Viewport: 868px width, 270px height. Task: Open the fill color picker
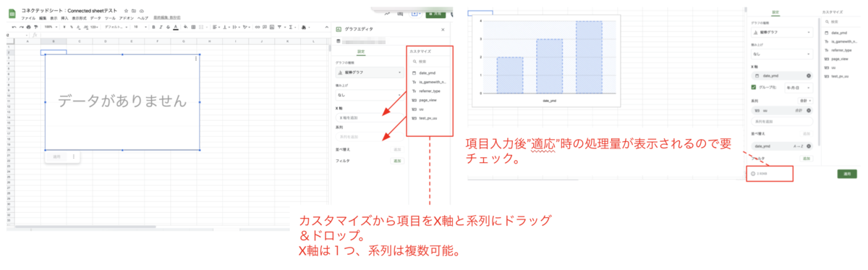[187, 27]
